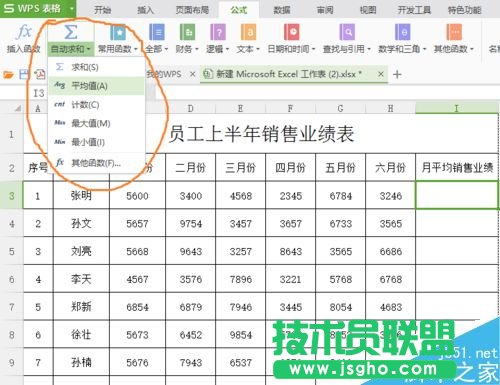The height and width of the screenshot is (385, 500).
Task: Select cell with name 徐壮
Action: (x=81, y=334)
